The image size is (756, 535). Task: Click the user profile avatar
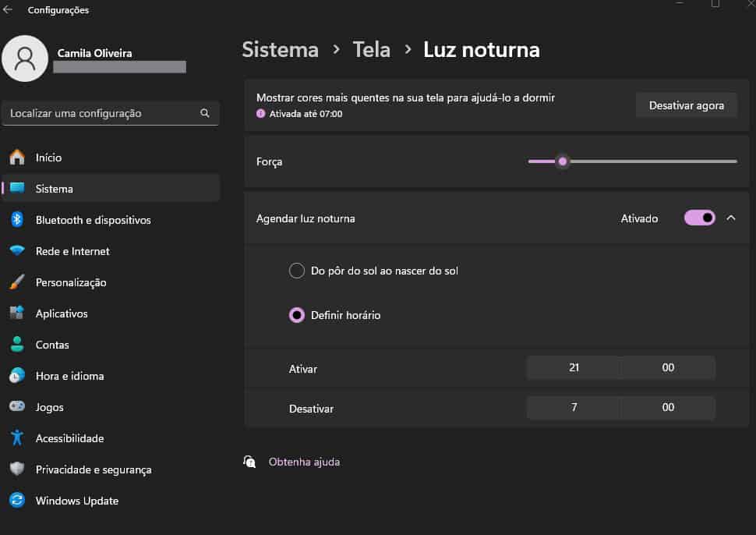tap(25, 58)
